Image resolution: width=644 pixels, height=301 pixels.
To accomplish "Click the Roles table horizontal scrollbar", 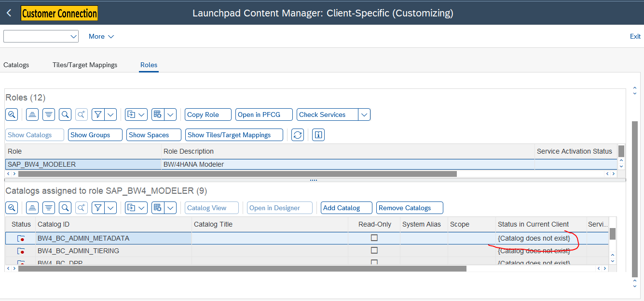I will pos(237,173).
